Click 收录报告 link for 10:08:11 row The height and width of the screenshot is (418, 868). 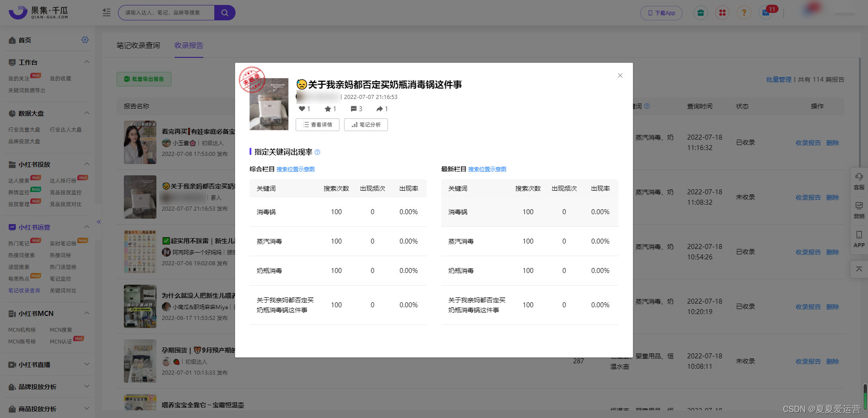tap(808, 362)
